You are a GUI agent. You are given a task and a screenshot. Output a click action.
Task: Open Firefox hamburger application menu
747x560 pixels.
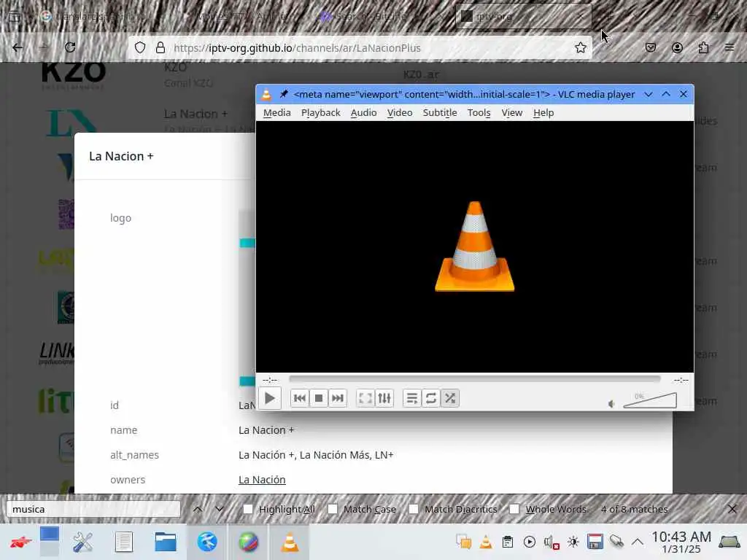click(729, 47)
